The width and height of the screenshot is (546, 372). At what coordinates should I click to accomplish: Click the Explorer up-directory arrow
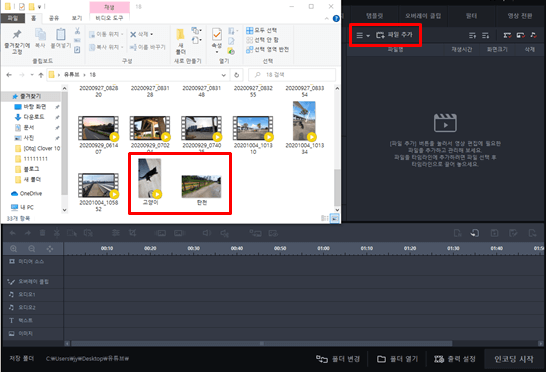[x=41, y=75]
